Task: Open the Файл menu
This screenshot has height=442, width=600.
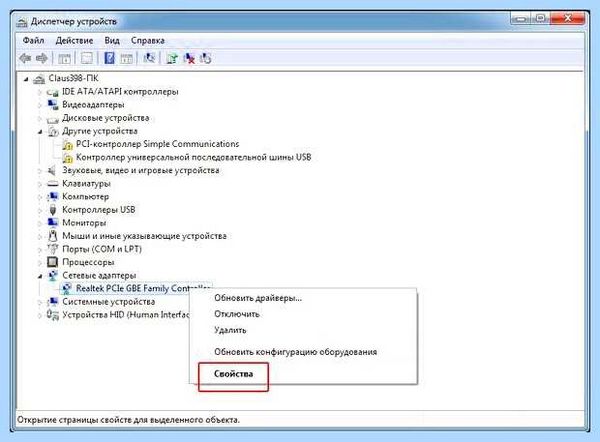Action: (x=33, y=41)
